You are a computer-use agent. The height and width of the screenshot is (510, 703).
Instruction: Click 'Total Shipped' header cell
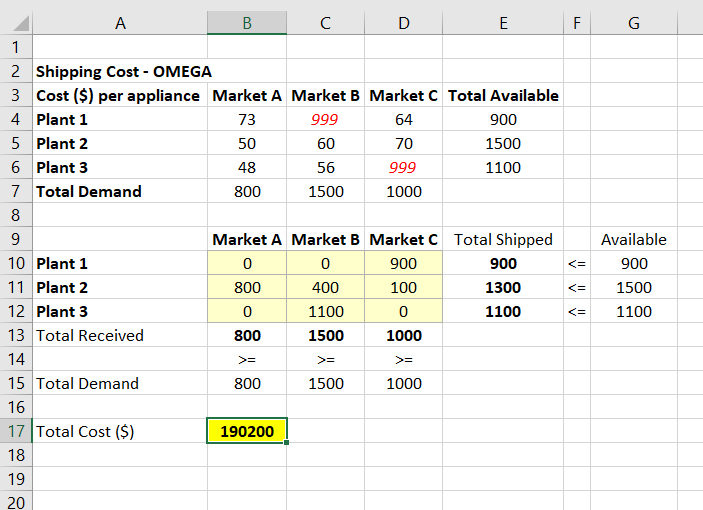tap(503, 239)
